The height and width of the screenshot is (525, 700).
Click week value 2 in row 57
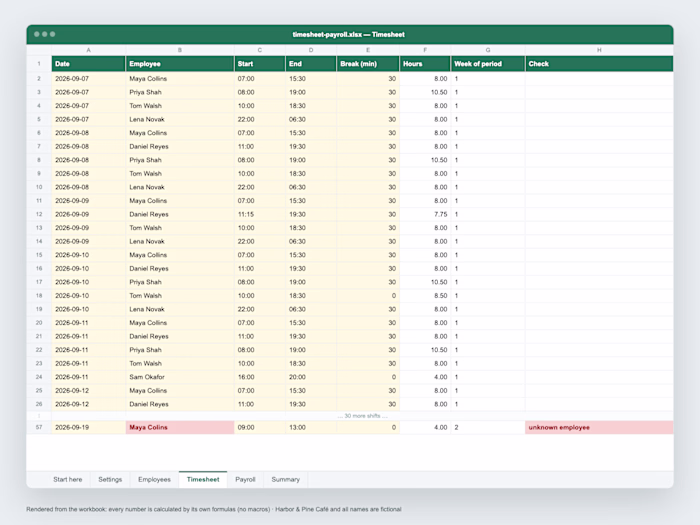488,427
